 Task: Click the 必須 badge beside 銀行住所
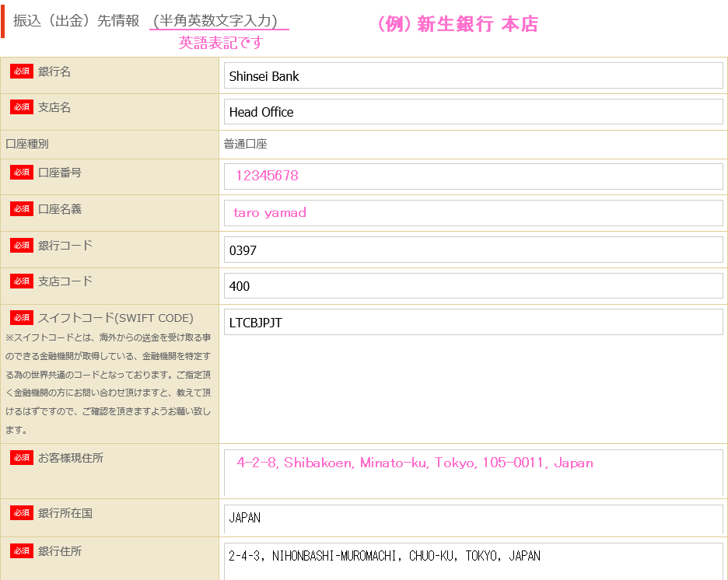tap(21, 550)
